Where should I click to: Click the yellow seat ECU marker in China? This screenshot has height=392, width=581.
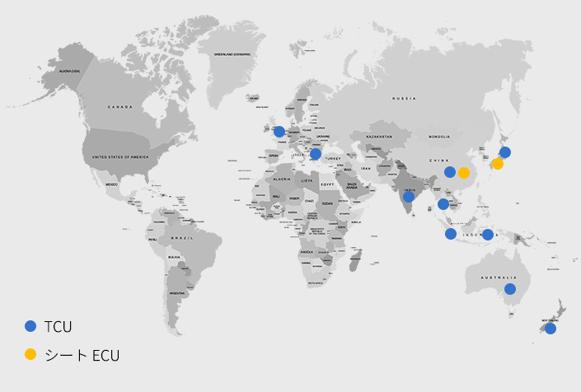464,173
